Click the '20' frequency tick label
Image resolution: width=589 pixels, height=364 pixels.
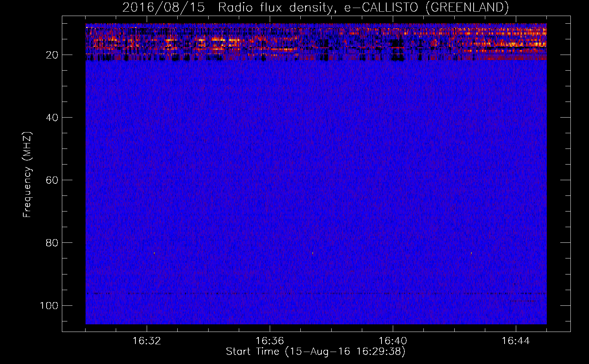pos(52,55)
